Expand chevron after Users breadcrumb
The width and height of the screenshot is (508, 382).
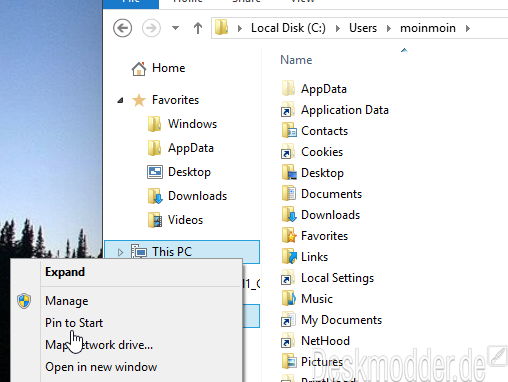click(x=389, y=29)
